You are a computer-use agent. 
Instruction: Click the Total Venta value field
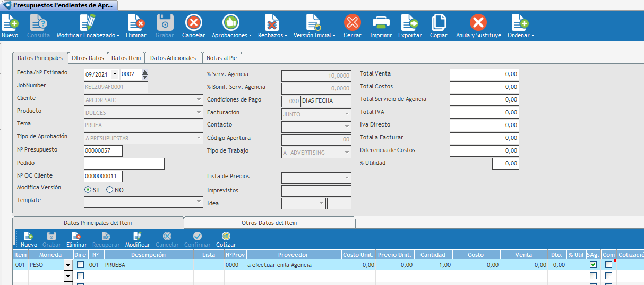coord(484,74)
